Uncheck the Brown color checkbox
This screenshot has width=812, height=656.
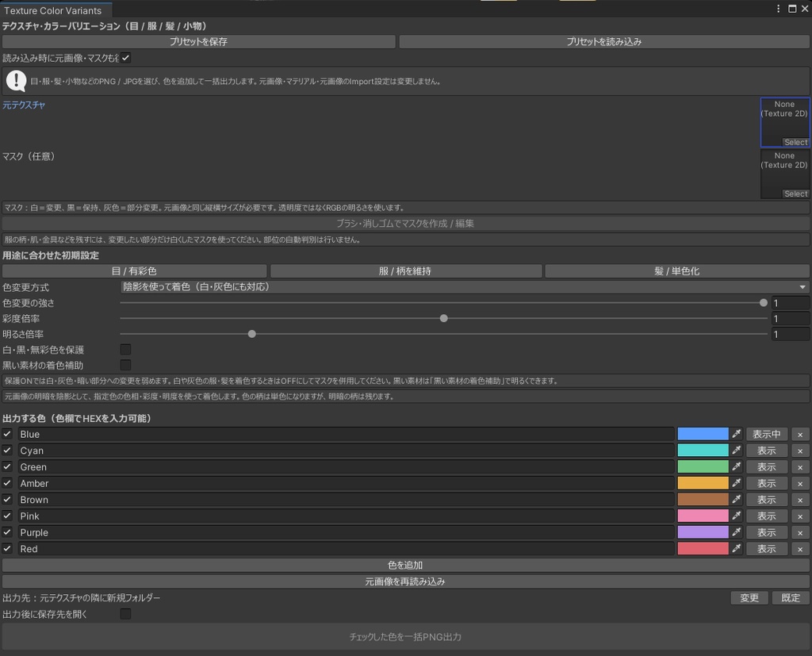coord(7,500)
